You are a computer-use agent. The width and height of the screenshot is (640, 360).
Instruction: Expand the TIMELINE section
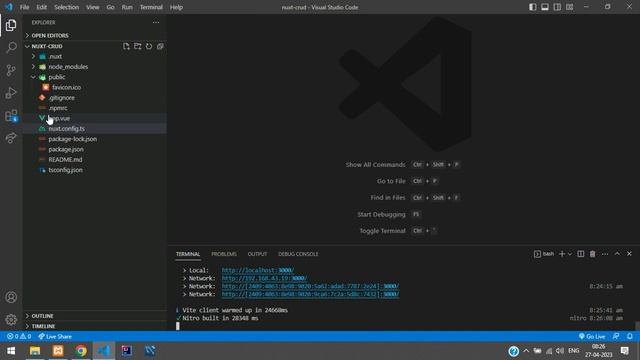coord(94,326)
